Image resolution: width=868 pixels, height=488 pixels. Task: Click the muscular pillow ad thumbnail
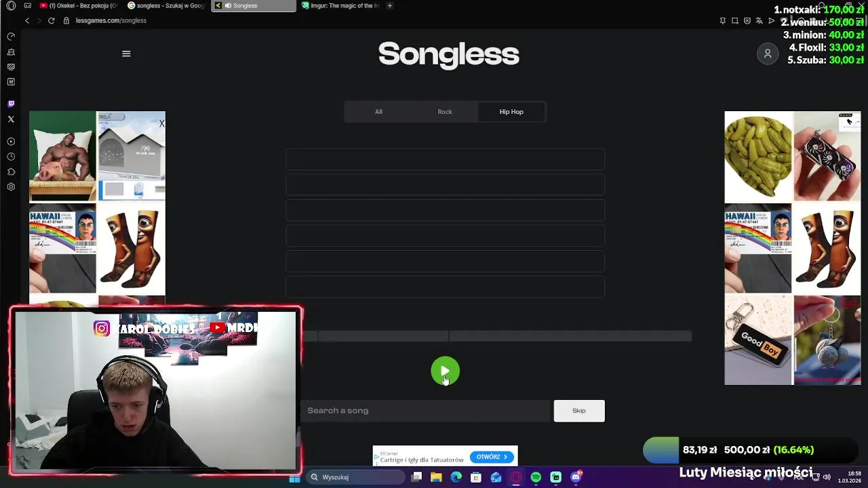(x=62, y=157)
